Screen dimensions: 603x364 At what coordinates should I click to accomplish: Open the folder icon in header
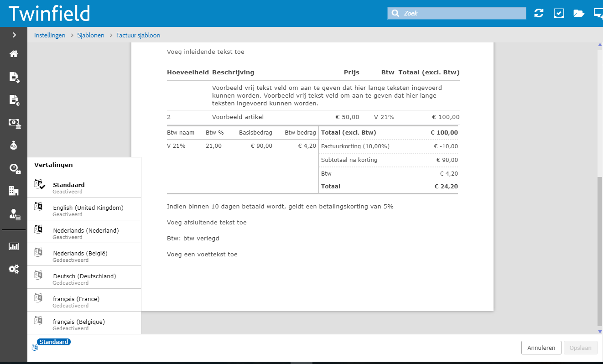pos(578,13)
